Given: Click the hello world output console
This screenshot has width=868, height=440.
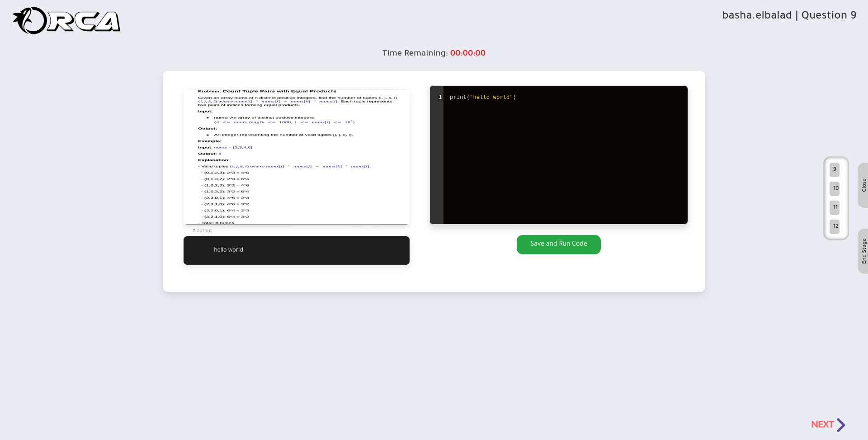Looking at the screenshot, I should pos(297,250).
